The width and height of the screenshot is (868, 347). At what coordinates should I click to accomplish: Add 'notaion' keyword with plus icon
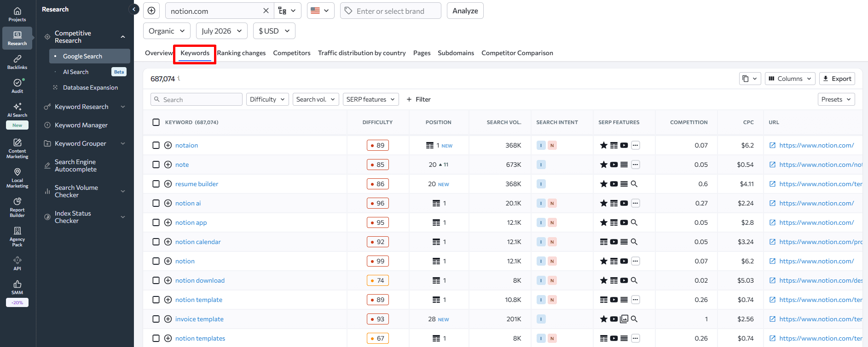tap(168, 145)
